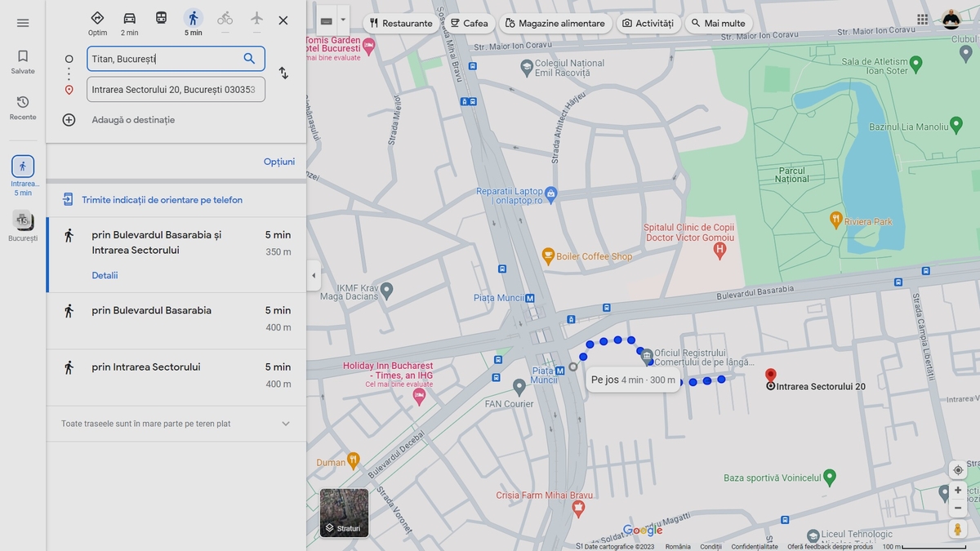980x551 pixels.
Task: Select the walking travel mode
Action: [x=193, y=19]
